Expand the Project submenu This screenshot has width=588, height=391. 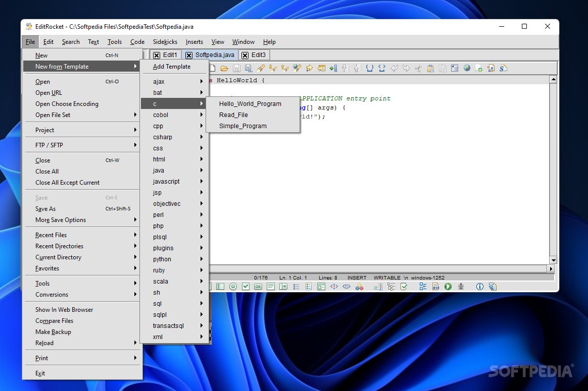82,130
